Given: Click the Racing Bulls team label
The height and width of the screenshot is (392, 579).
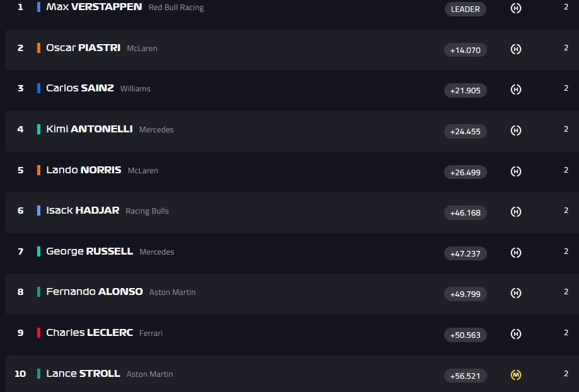Looking at the screenshot, I should [x=147, y=211].
